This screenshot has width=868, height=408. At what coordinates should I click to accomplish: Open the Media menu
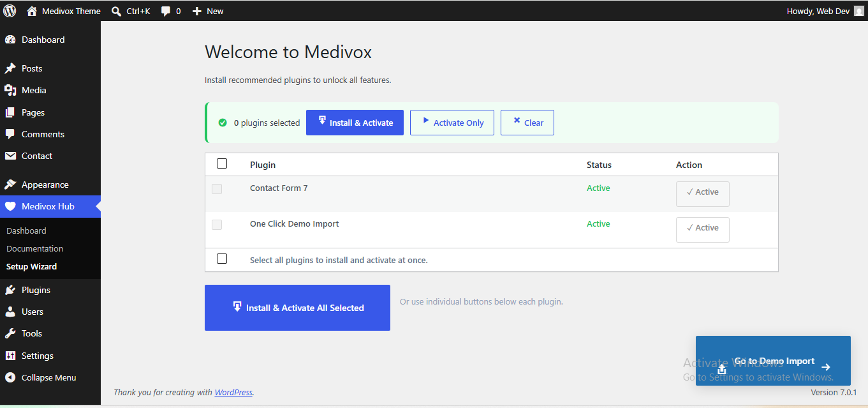coord(50,90)
